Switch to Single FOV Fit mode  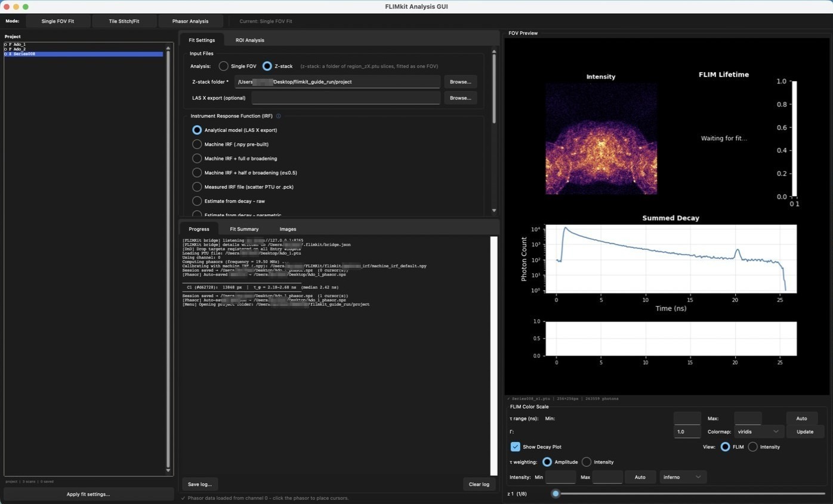tap(58, 21)
